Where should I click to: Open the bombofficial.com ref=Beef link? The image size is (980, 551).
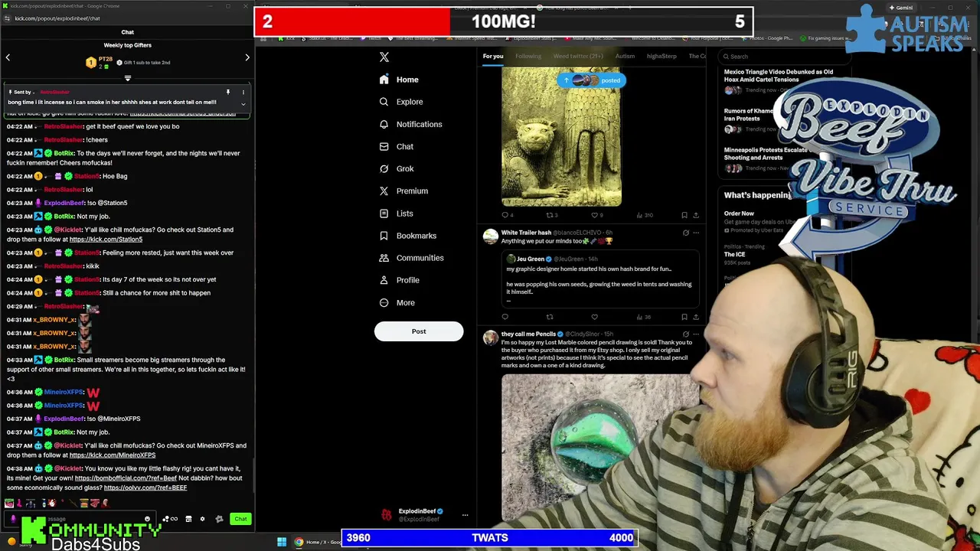tap(126, 478)
